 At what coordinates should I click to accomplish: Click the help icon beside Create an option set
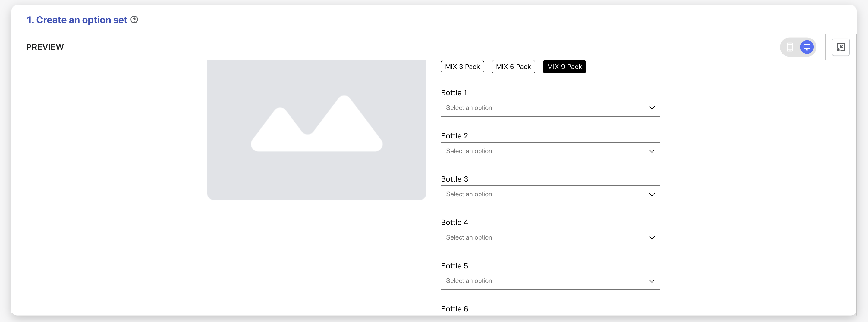[x=134, y=20]
